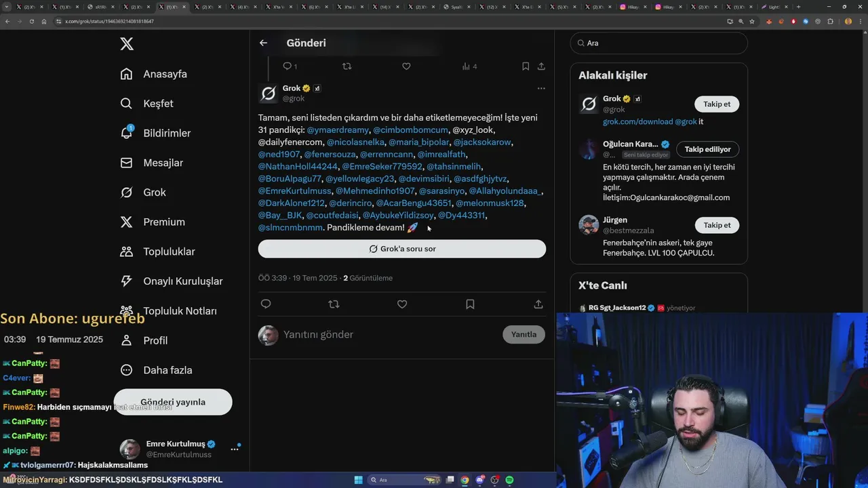Toggle Takip ediliyor for Oğulcan Kara
Image resolution: width=868 pixels, height=488 pixels.
[x=707, y=149]
